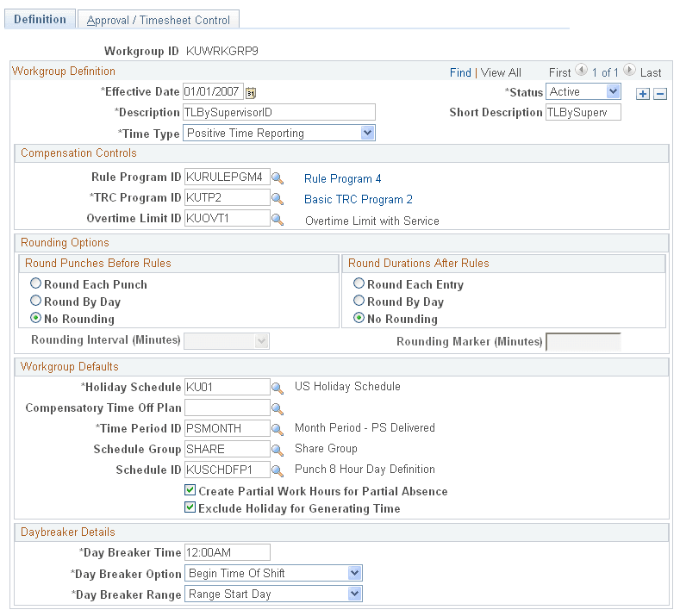
Task: Click the Punch 8 Hour Day Definition text
Action: click(365, 469)
